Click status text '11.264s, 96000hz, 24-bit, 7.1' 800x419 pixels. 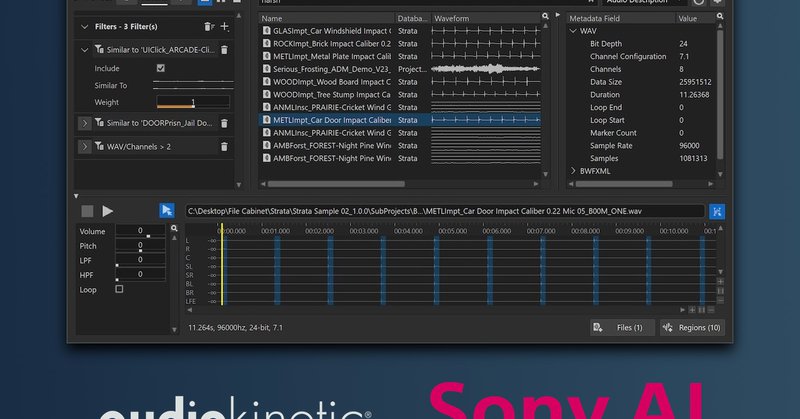tap(235, 328)
